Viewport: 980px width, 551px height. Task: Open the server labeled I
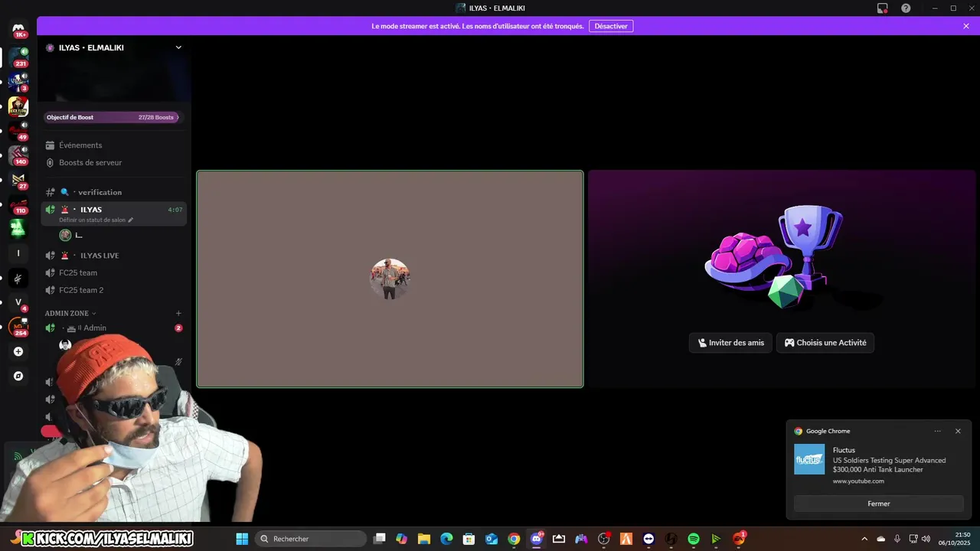[x=18, y=253]
